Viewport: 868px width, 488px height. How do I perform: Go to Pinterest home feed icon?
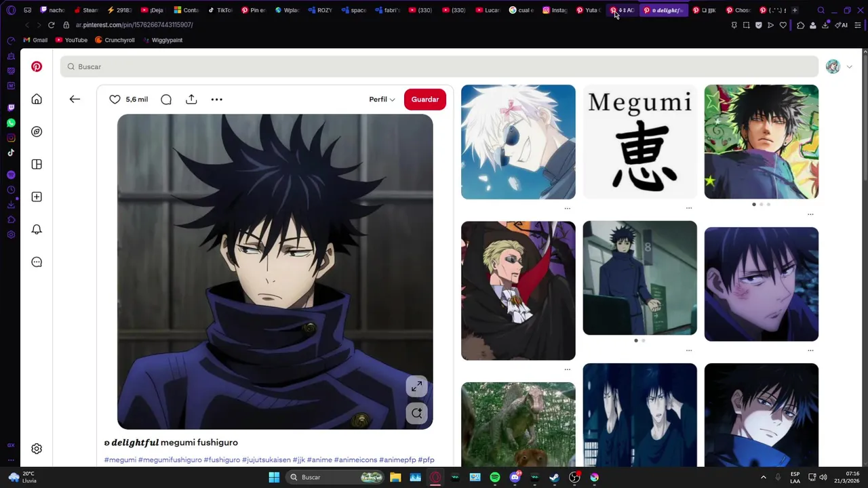37,99
